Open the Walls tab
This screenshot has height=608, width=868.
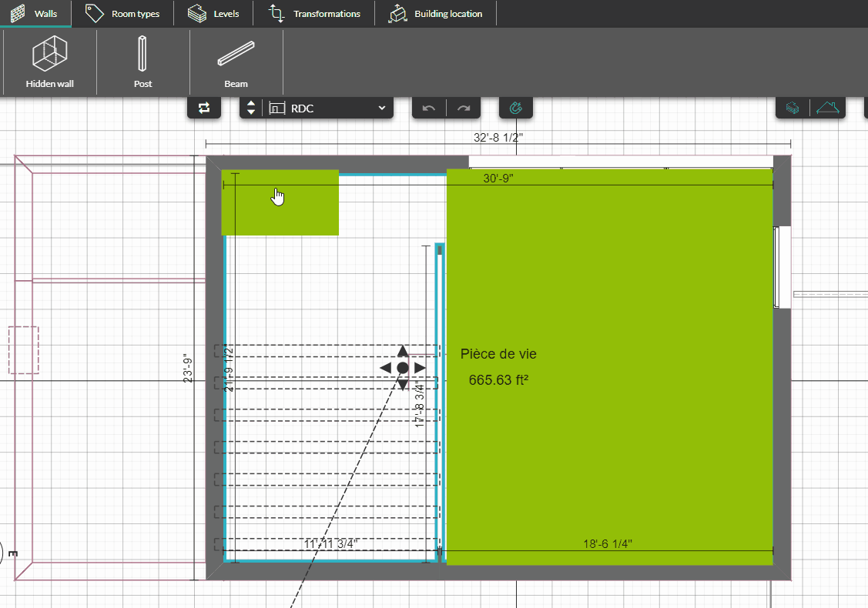click(35, 14)
